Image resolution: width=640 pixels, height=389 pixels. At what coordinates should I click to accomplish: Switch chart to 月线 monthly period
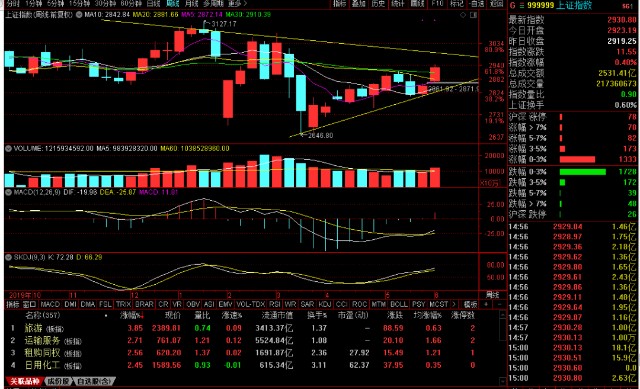pos(191,3)
